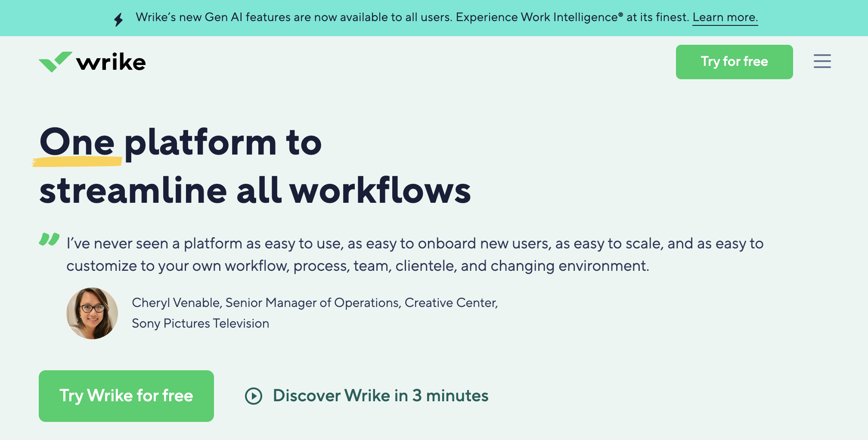Viewport: 868px width, 440px height.
Task: Click Cheryl Venable's profile photo
Action: point(92,313)
